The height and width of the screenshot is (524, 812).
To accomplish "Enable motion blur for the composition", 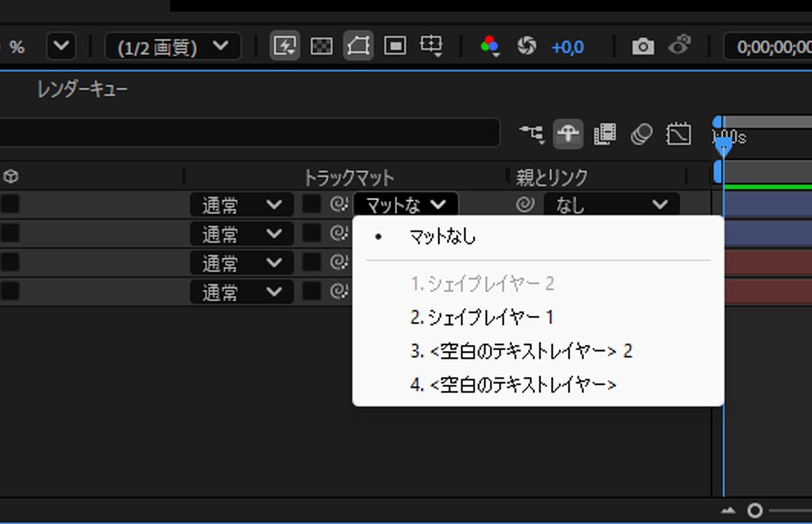I will tap(641, 134).
